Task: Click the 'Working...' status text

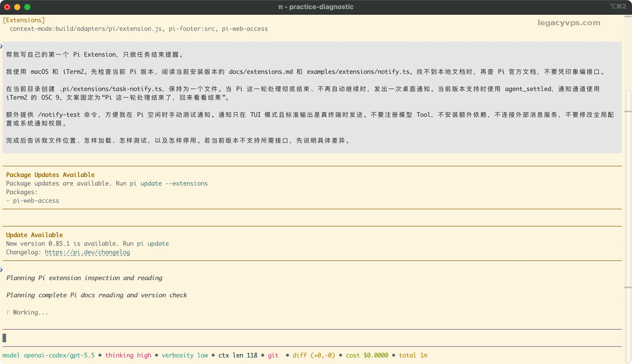Action: [30, 312]
